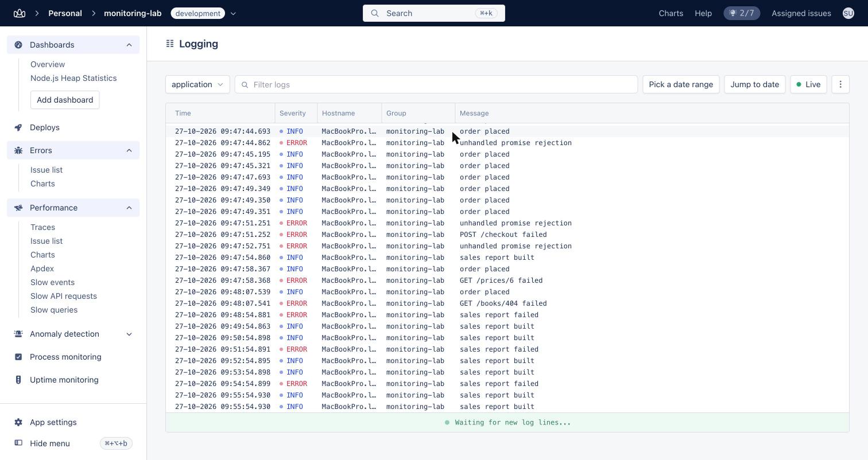Open Assigned issues in top navigation
The width and height of the screenshot is (868, 460).
pyautogui.click(x=801, y=13)
